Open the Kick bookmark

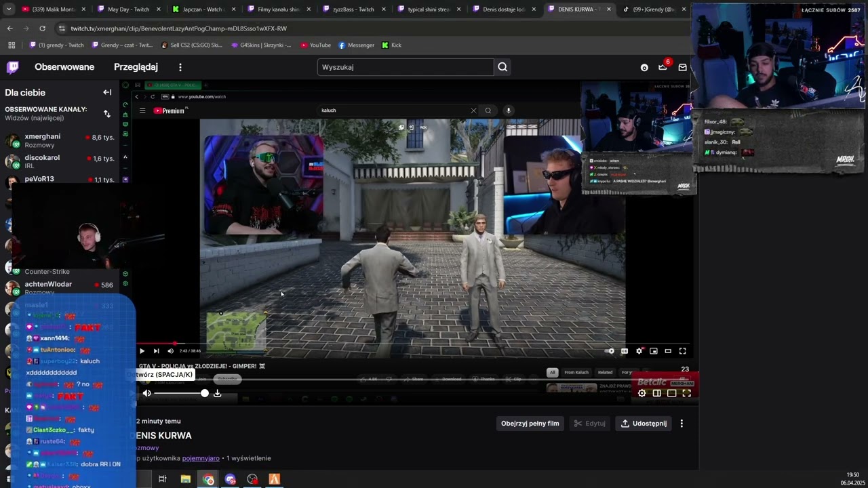point(392,45)
